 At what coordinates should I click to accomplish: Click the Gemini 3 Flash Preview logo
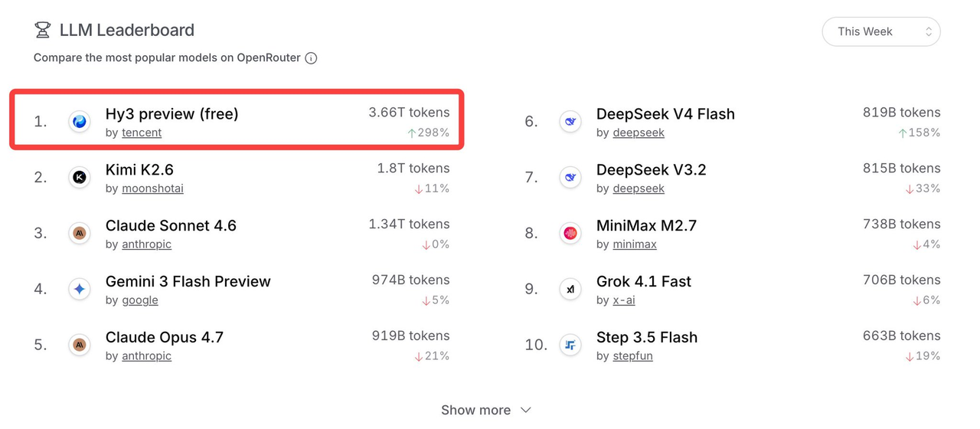(80, 289)
